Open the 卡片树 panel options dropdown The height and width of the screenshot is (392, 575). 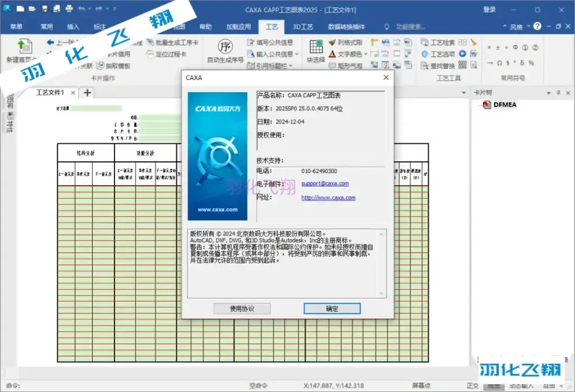tap(549, 93)
